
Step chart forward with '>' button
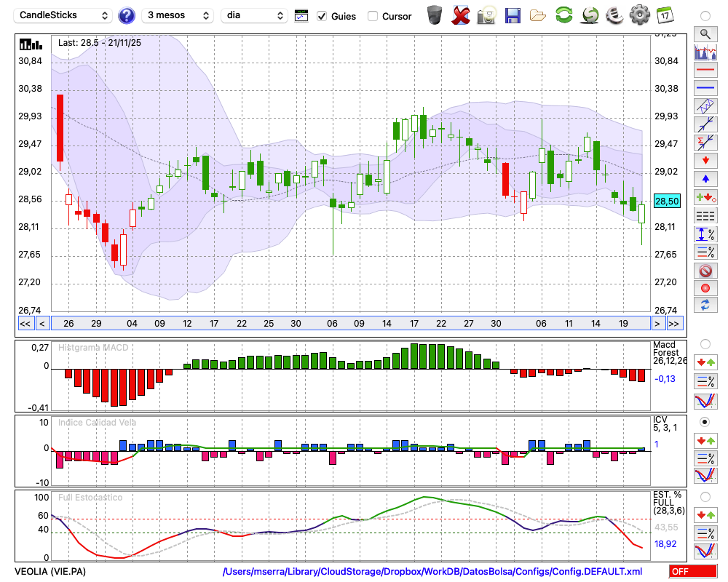pos(657,324)
